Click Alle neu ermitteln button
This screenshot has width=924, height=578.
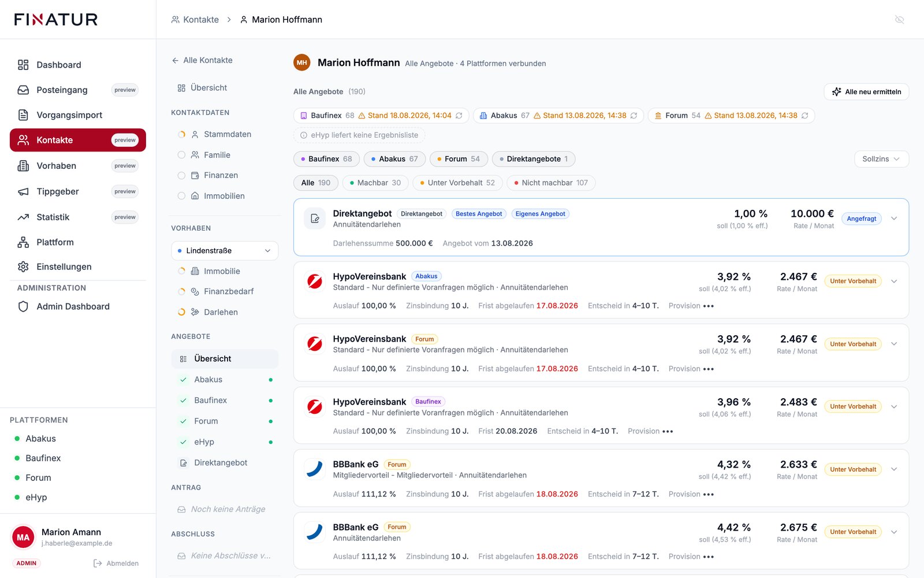pos(866,92)
